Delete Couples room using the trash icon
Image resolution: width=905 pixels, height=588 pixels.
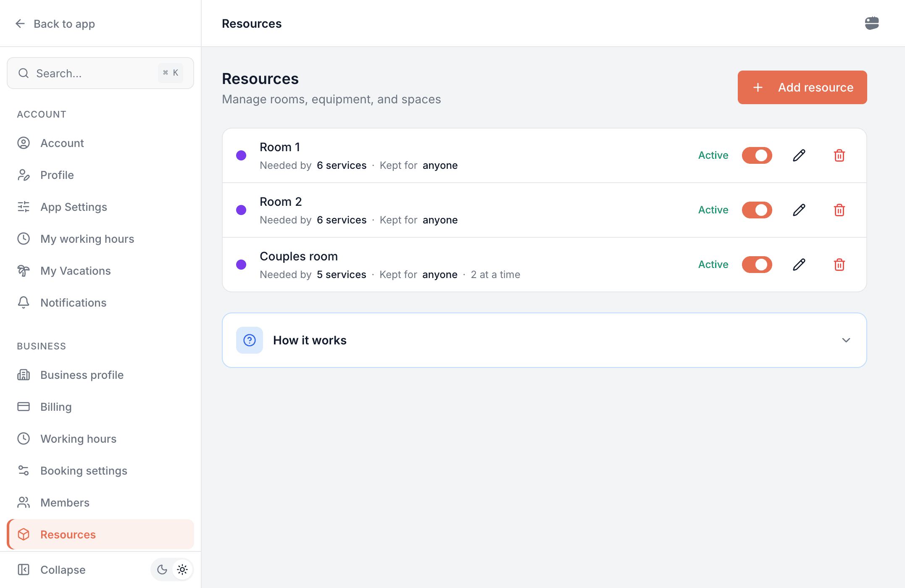click(839, 265)
